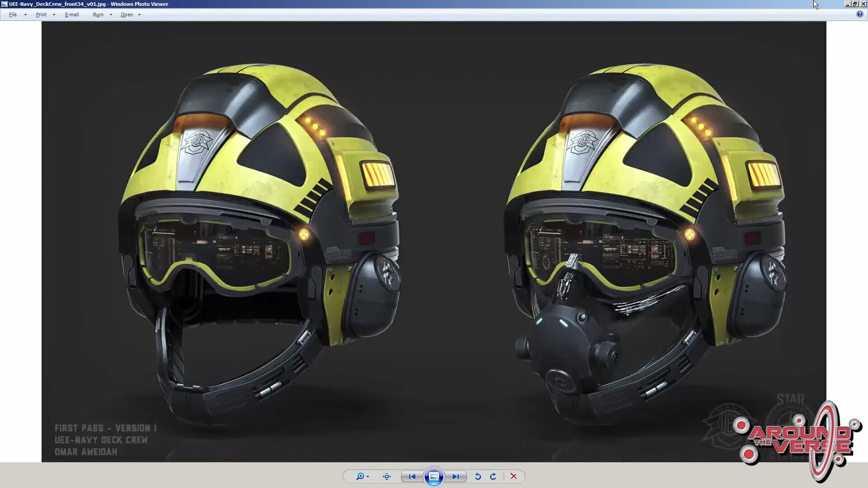Click the photo viewer title bar icon
This screenshot has height=488, width=868.
click(x=4, y=4)
